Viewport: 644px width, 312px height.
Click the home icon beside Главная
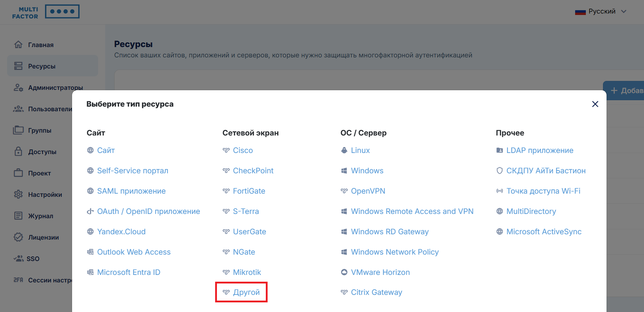coord(18,45)
